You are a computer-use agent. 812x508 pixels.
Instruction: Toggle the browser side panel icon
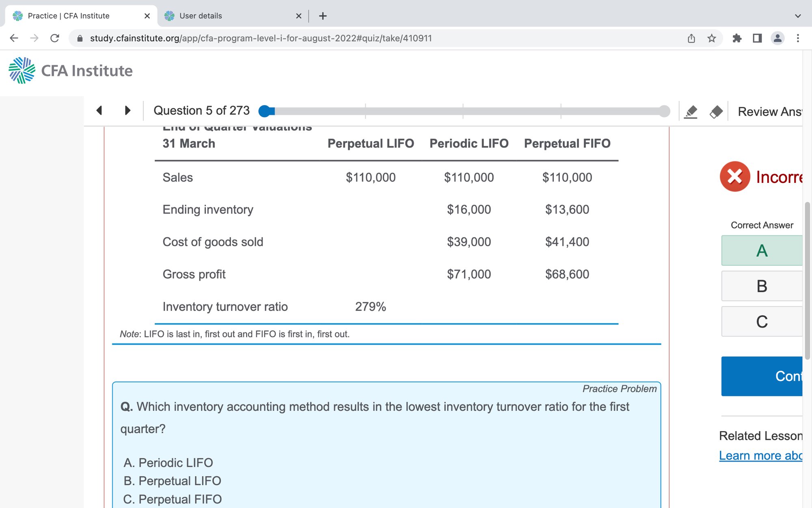pyautogui.click(x=757, y=38)
